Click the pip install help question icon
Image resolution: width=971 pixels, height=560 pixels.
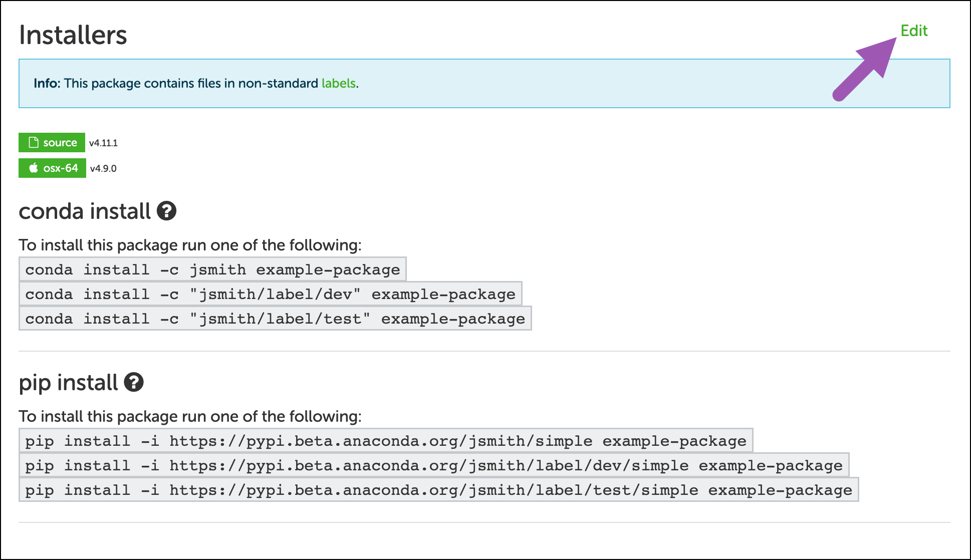coord(134,382)
